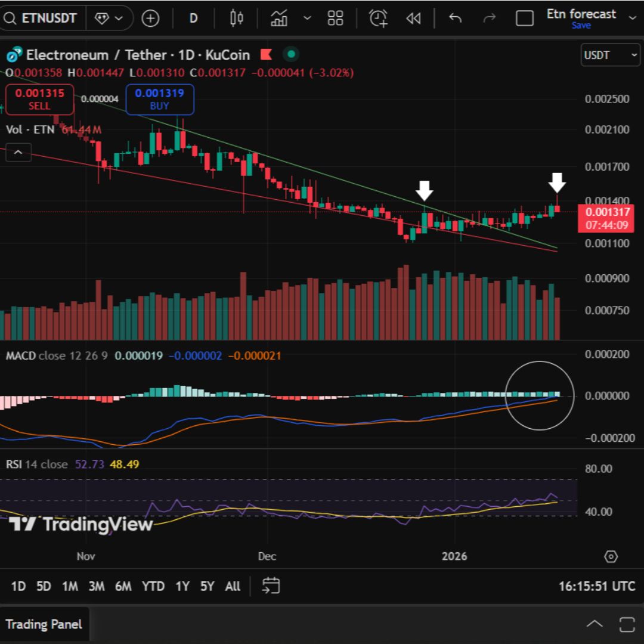Click the BUY button at 0.001319
Viewport: 644px width, 644px height.
(x=159, y=99)
